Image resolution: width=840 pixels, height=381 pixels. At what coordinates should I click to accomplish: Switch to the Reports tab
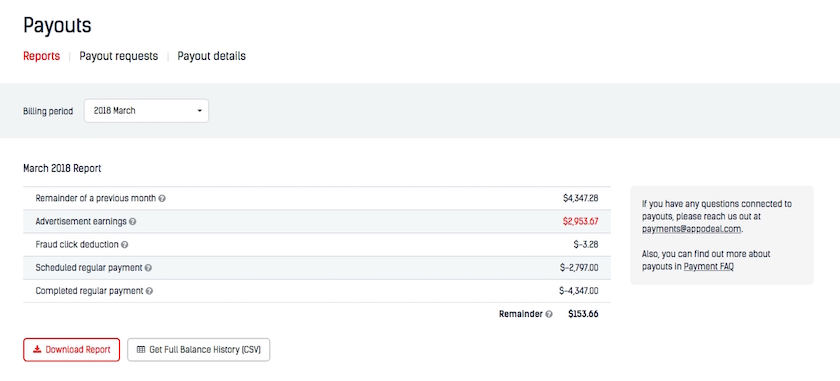41,56
